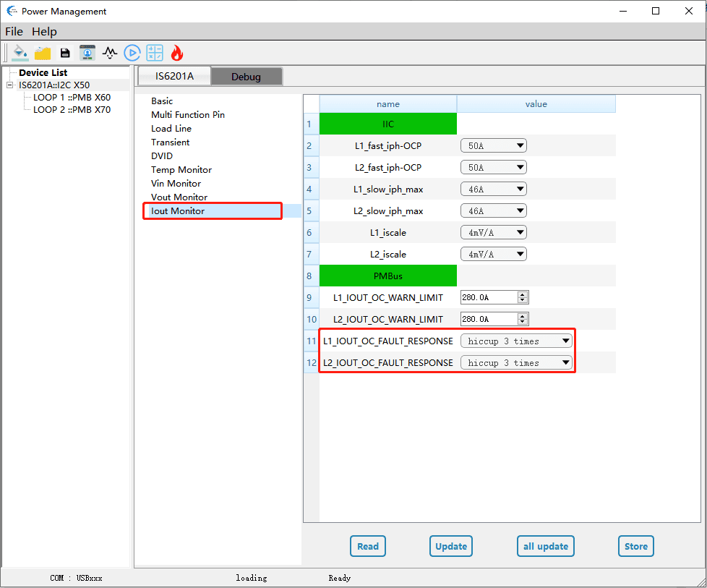
Task: Increase L1_IOUT_OC_WARN_LIMIT with the up arrow
Action: click(523, 294)
